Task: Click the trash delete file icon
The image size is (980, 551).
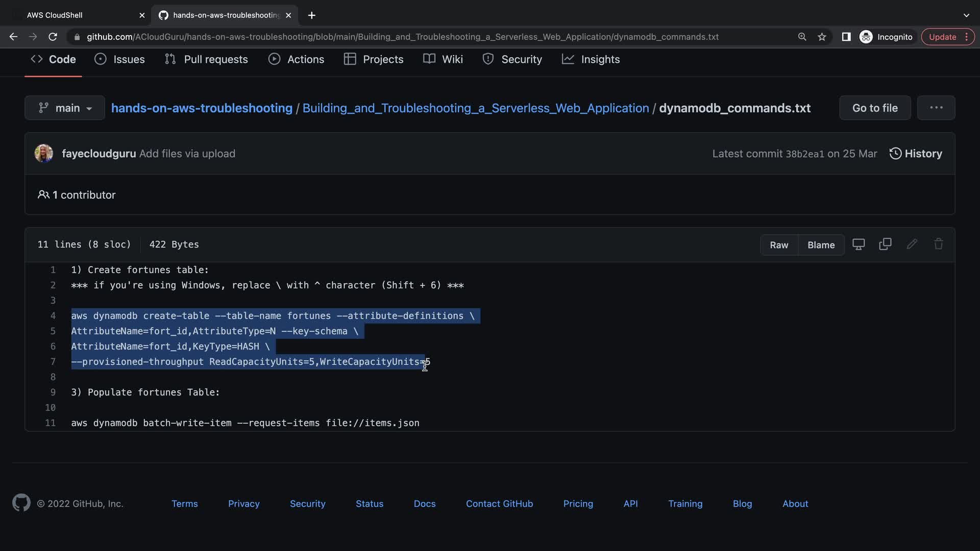Action: [938, 244]
